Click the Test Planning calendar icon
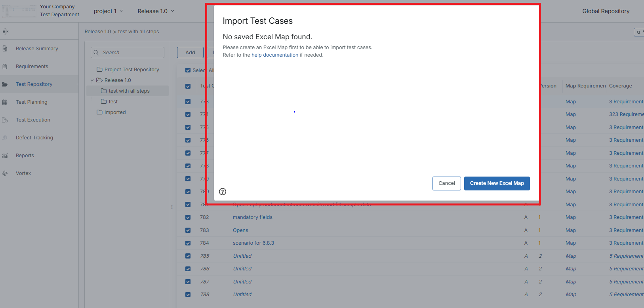 pyautogui.click(x=5, y=102)
